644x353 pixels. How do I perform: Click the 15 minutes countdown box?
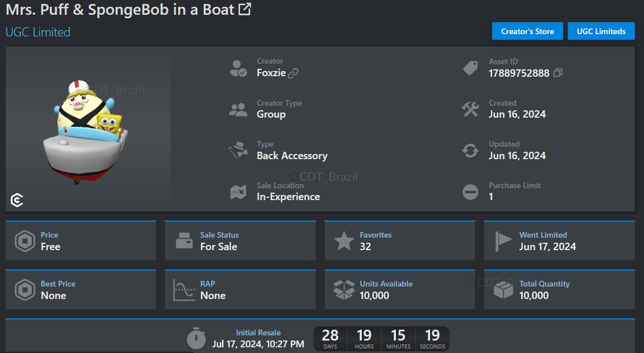click(398, 339)
